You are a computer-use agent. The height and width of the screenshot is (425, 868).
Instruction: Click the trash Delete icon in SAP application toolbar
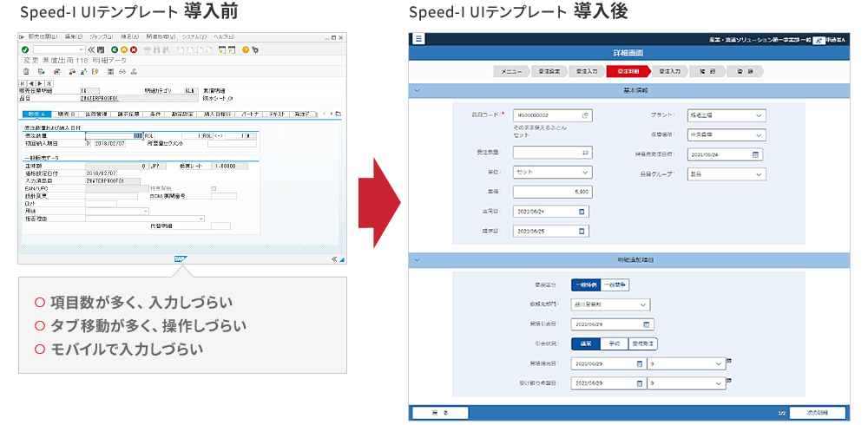coord(25,71)
